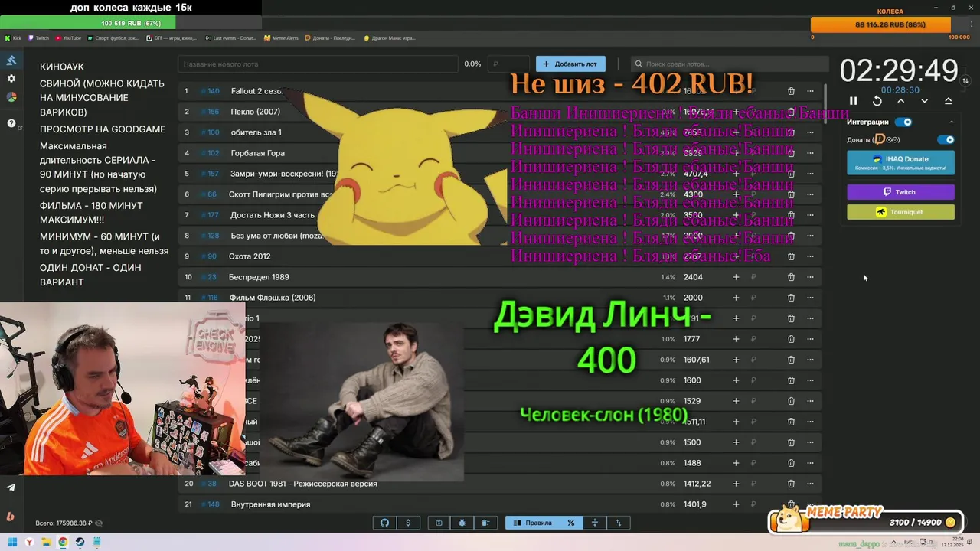Open the Meme Alerts bookmark
The height and width of the screenshot is (551, 980).
[281, 37]
